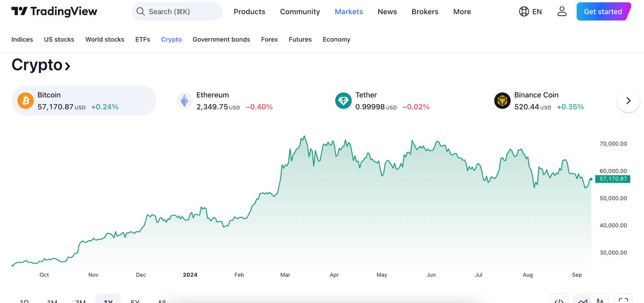Viewport: 644px width, 303px height.
Task: Click the Tether coin icon
Action: point(343,100)
